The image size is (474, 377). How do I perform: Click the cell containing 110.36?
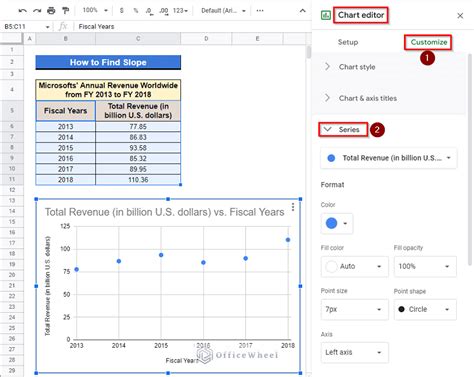click(138, 180)
